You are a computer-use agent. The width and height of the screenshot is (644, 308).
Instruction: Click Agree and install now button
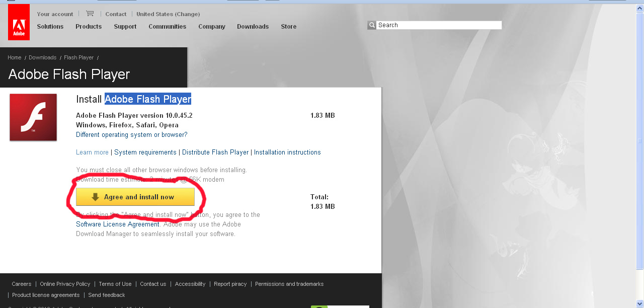pyautogui.click(x=135, y=197)
